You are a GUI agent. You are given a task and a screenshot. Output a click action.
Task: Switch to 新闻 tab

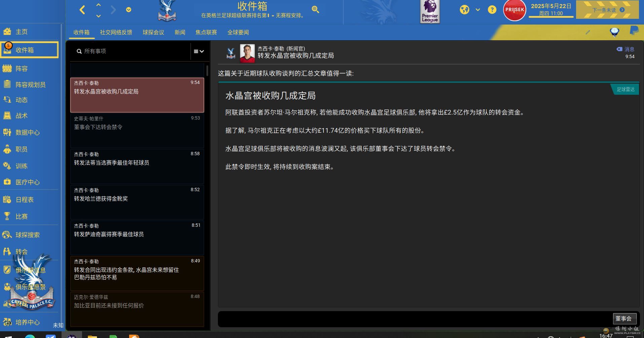[180, 32]
